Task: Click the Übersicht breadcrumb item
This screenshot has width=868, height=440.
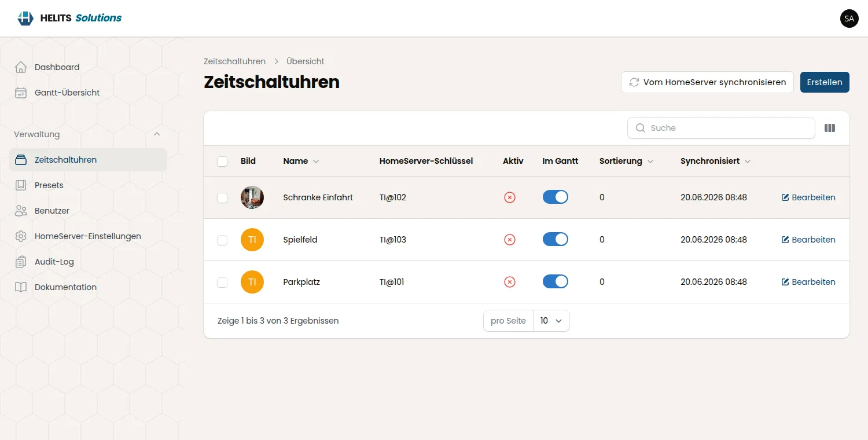Action: [306, 61]
